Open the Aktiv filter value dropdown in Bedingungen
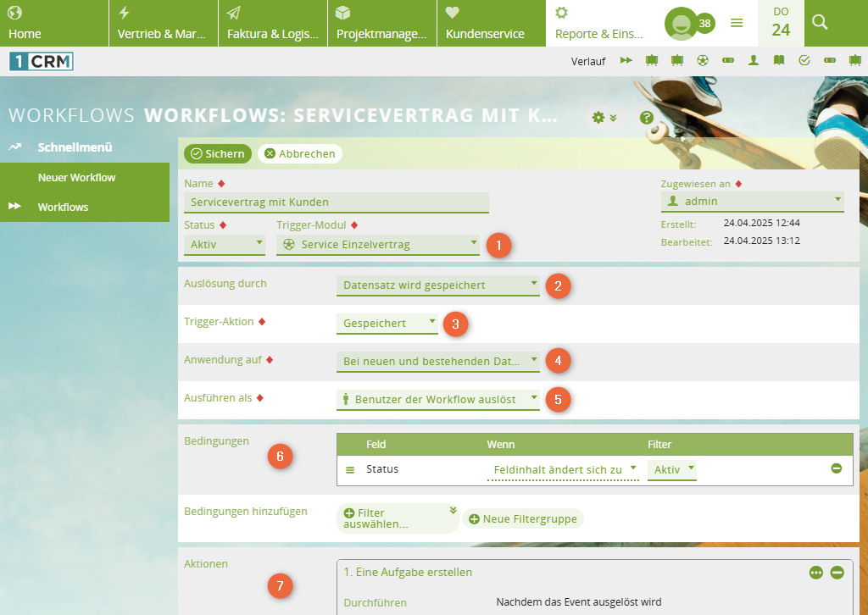868x615 pixels. coord(672,470)
